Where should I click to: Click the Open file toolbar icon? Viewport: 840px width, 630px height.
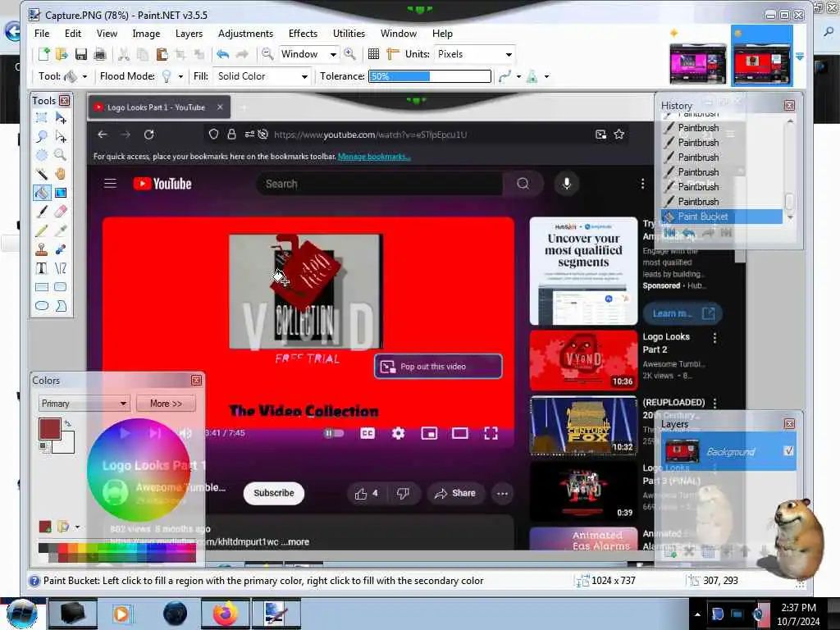click(62, 54)
